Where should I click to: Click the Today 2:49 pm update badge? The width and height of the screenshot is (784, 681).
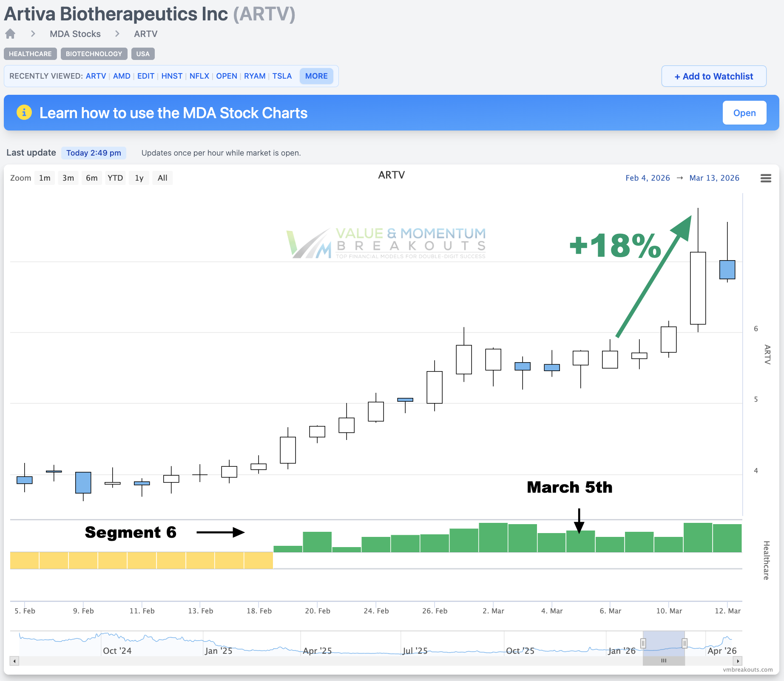(94, 153)
